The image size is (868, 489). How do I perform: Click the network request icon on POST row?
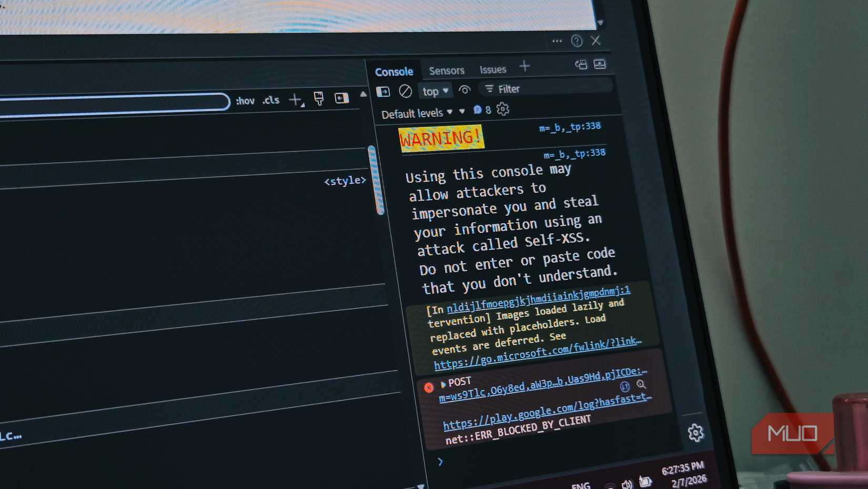pyautogui.click(x=624, y=387)
